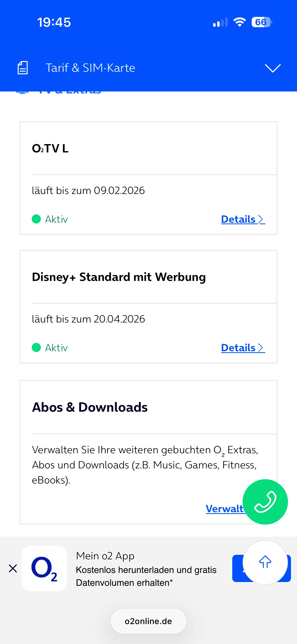Click the document icon beside Tarif & SIM-Karte
Screen dimensions: 297x644
click(x=23, y=68)
